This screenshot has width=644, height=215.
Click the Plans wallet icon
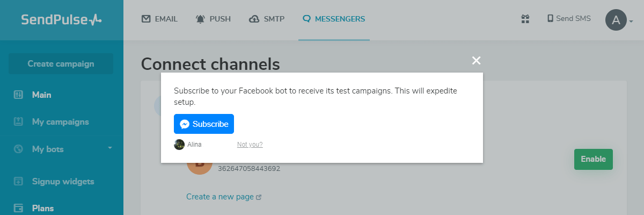tap(18, 208)
